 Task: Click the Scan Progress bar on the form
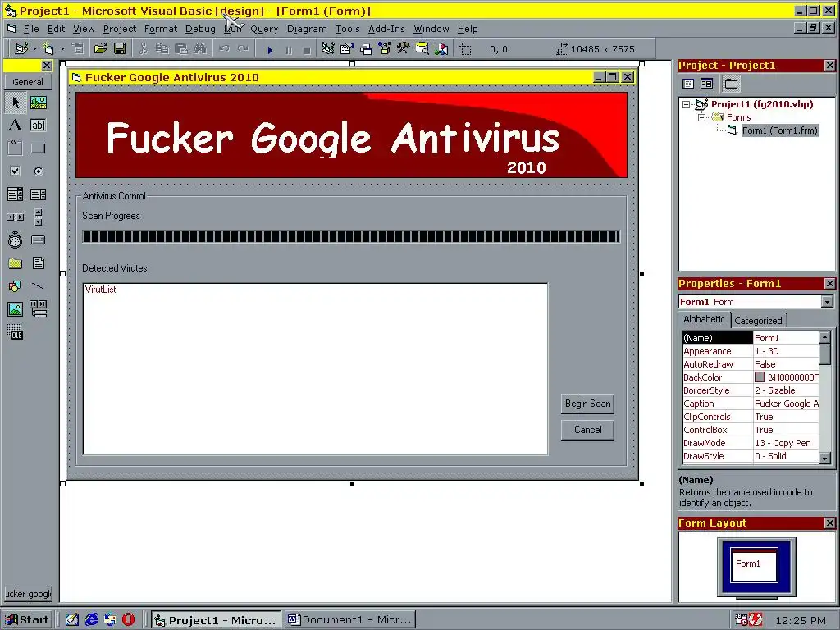(351, 237)
